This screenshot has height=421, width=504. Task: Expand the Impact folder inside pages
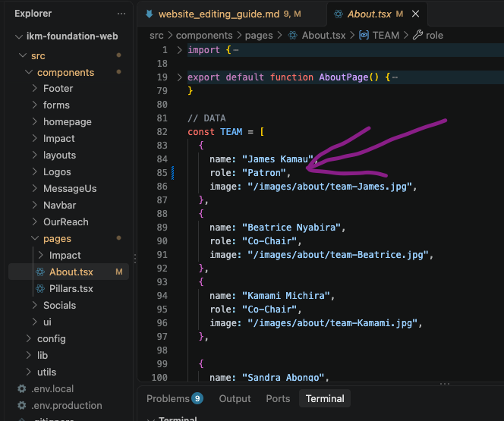(41, 256)
